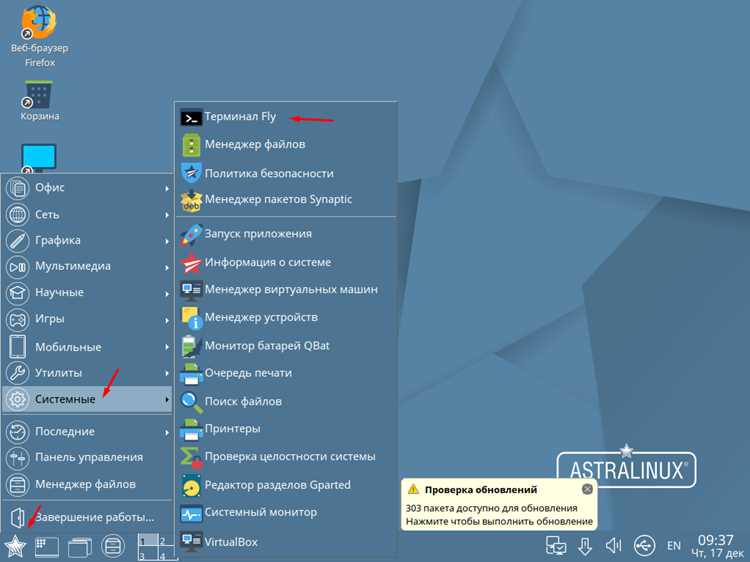Click the arrow next to Последние

coord(166,432)
